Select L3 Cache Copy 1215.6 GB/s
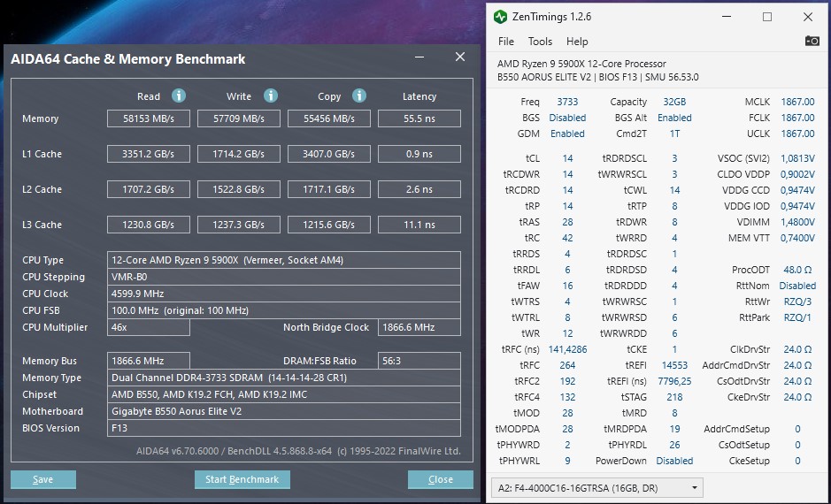 pyautogui.click(x=329, y=225)
